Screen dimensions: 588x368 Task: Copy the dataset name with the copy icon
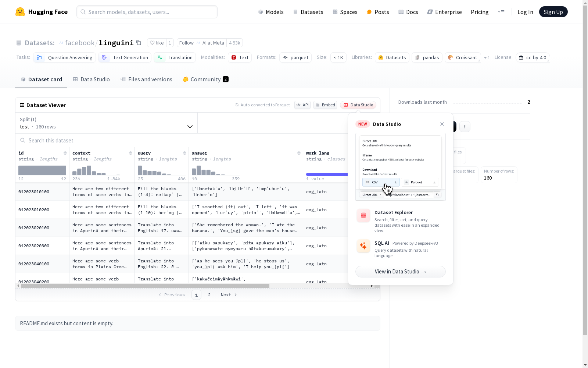pyautogui.click(x=139, y=43)
